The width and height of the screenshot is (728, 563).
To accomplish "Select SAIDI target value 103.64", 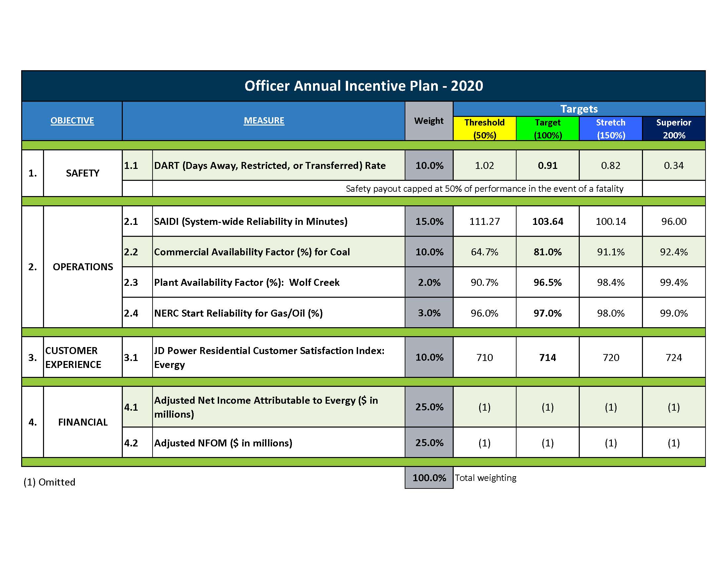I will click(x=547, y=222).
